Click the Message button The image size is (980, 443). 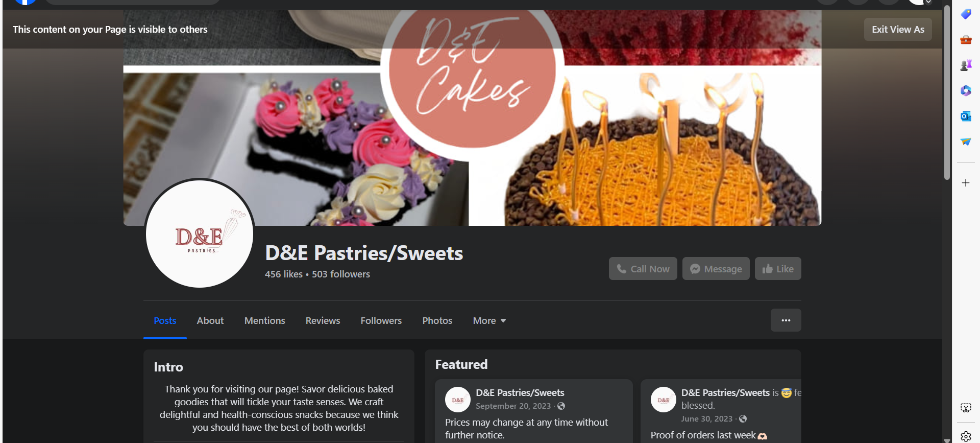click(x=716, y=269)
